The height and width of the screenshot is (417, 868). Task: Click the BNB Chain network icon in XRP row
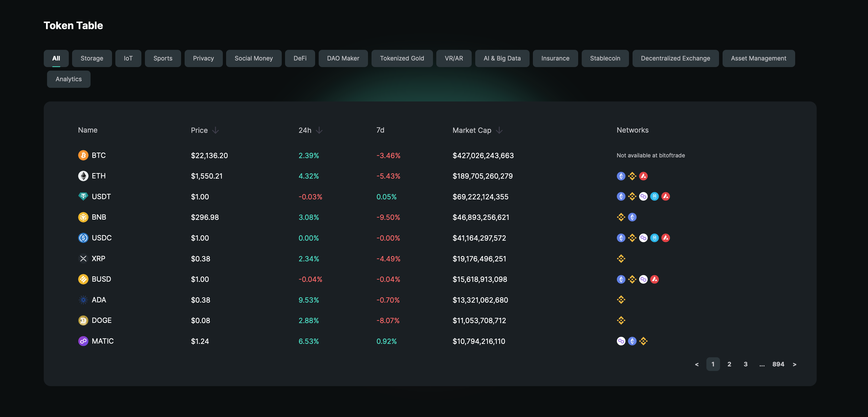tap(621, 259)
